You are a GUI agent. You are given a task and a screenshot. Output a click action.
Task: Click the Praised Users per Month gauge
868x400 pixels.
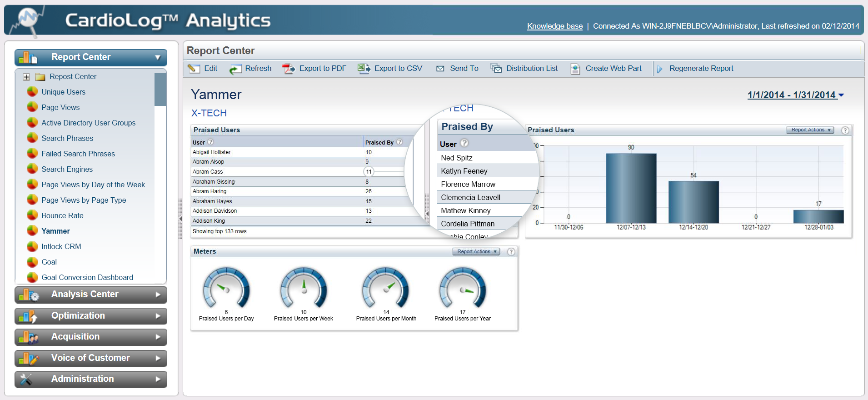[x=386, y=288]
